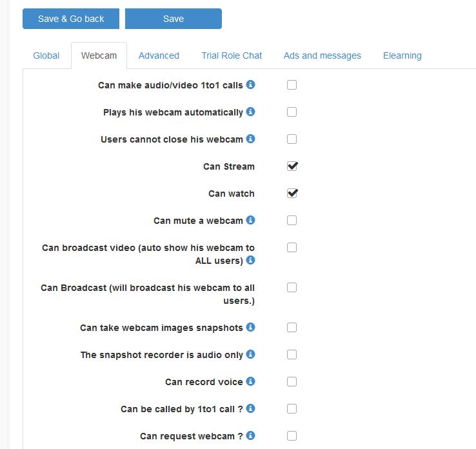This screenshot has width=476, height=449.
Task: Go to the Ads and messages tab
Action: coord(322,55)
